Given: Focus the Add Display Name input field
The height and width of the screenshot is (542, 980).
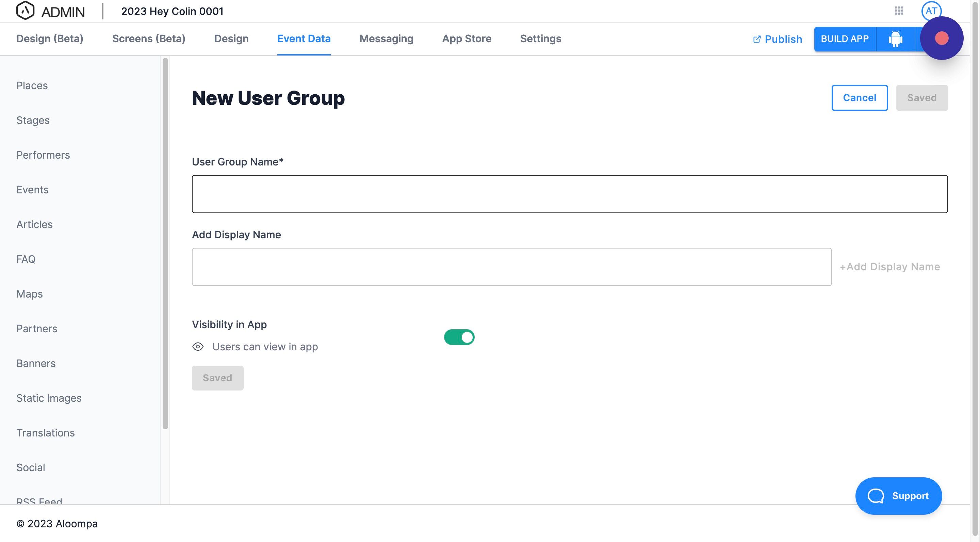Looking at the screenshot, I should coord(511,267).
